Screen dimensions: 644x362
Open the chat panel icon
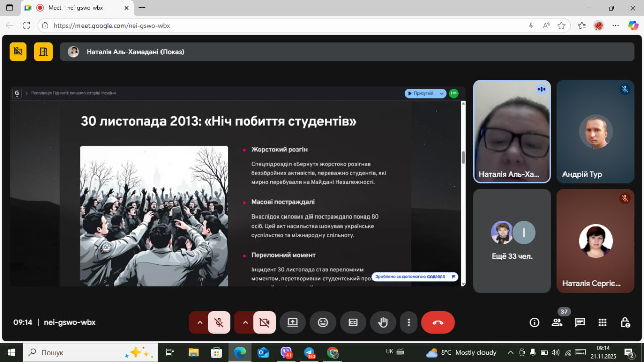tap(580, 323)
